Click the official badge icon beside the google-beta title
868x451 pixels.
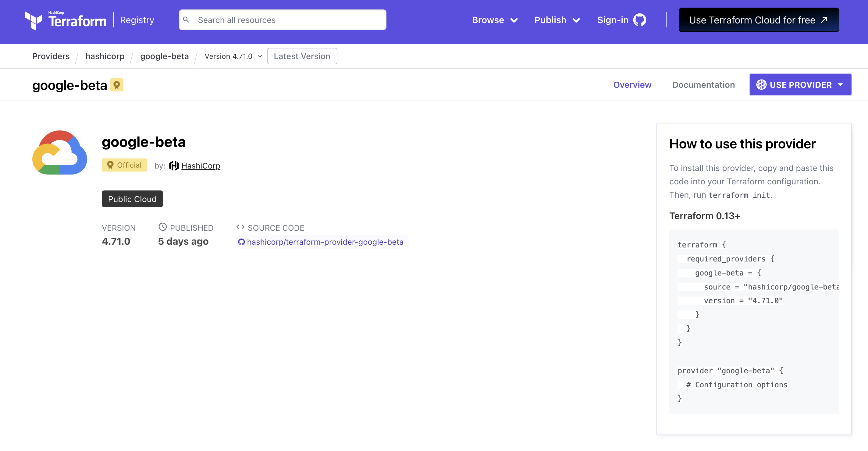117,85
